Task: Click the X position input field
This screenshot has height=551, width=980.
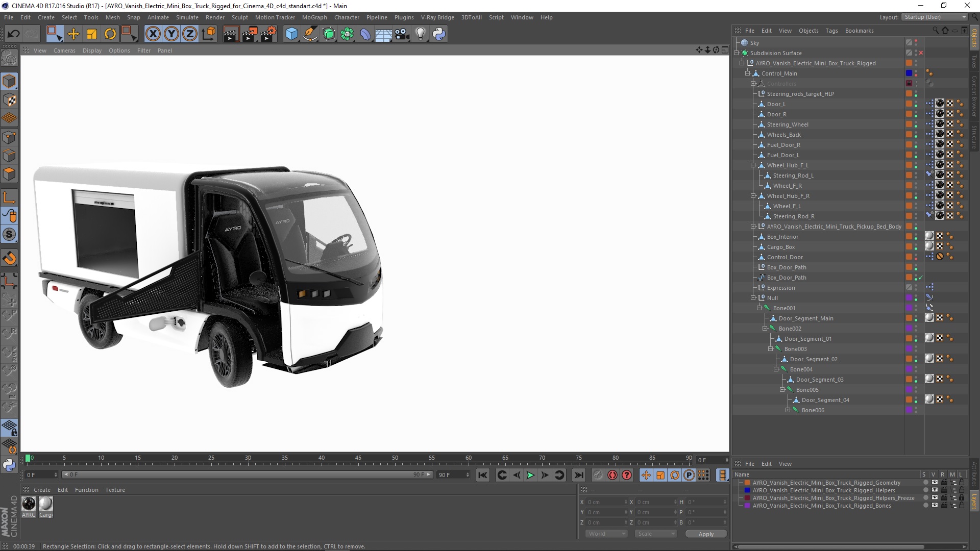Action: 606,502
